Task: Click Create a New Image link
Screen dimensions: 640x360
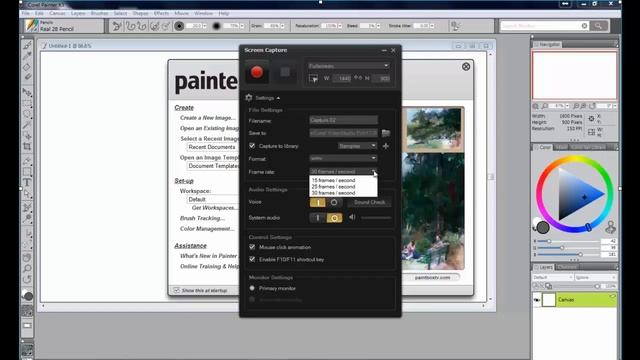Action: click(x=208, y=118)
